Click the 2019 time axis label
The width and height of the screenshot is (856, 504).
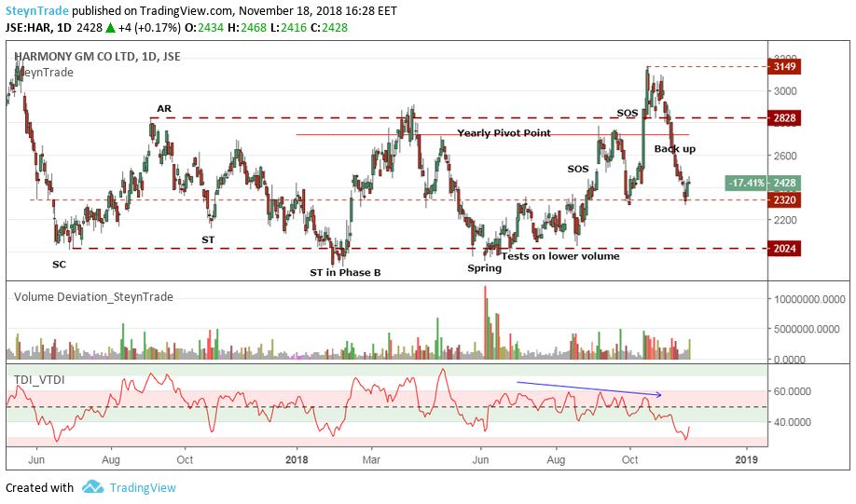[x=746, y=459]
